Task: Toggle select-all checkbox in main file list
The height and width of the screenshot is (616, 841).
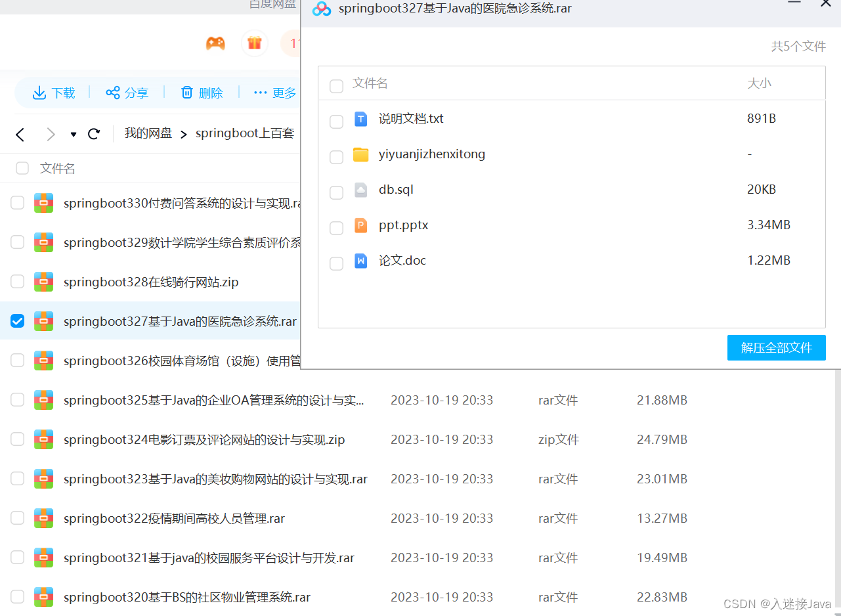Action: pyautogui.click(x=22, y=168)
